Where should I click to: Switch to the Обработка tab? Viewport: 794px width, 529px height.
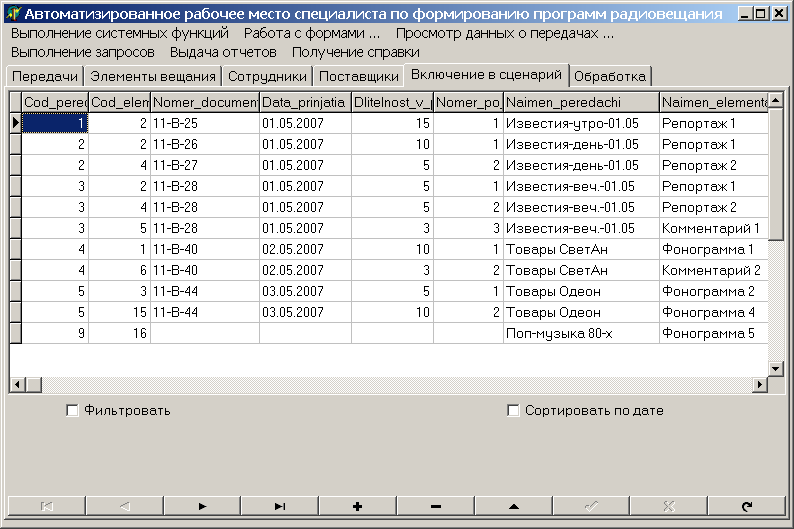(610, 76)
